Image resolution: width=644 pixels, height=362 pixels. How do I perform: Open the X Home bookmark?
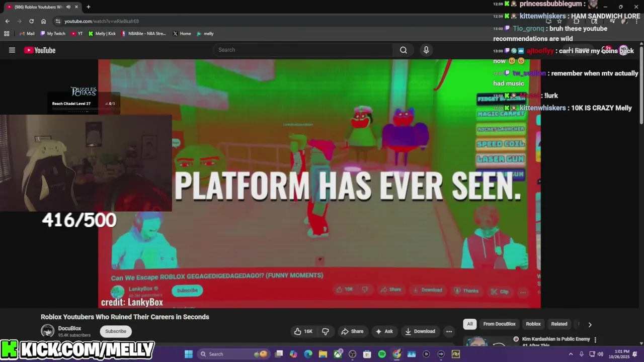182,34
